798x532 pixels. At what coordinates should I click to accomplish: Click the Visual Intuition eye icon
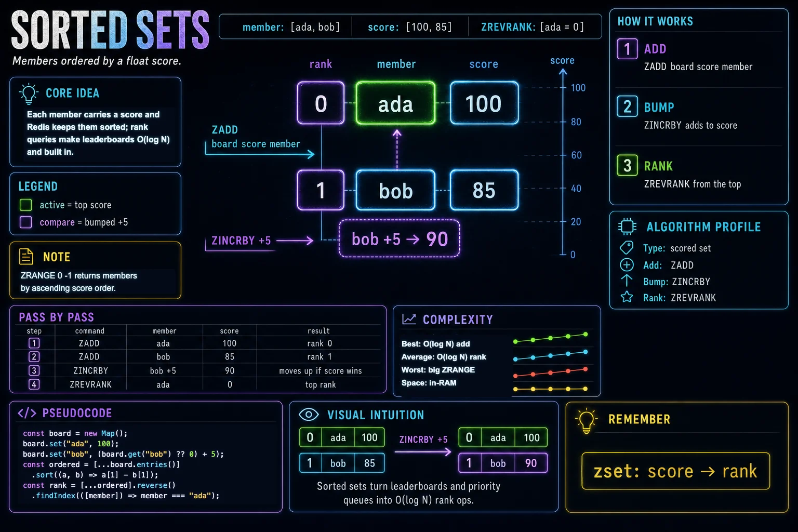click(309, 415)
